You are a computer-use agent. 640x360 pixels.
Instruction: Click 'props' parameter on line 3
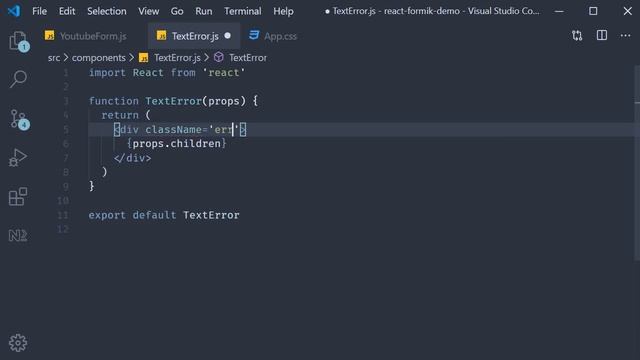pyautogui.click(x=224, y=101)
